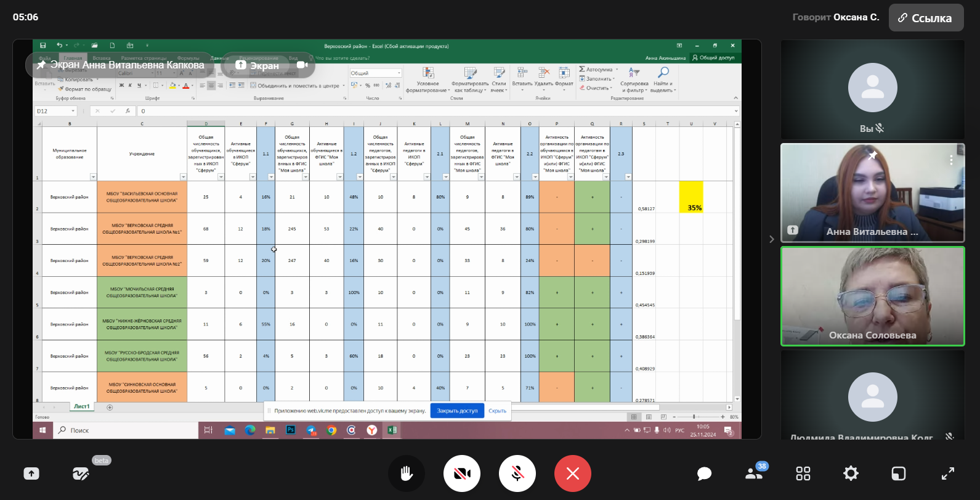This screenshot has height=500, width=980.
Task: Start screen sharing from the bottom toolbar
Action: pos(31,473)
